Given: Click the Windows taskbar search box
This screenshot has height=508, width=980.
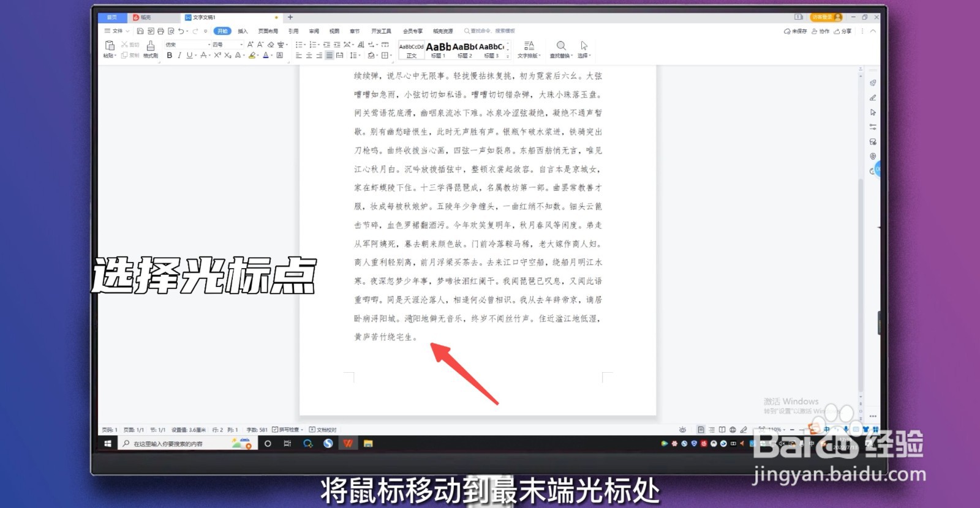Looking at the screenshot, I should [x=187, y=443].
